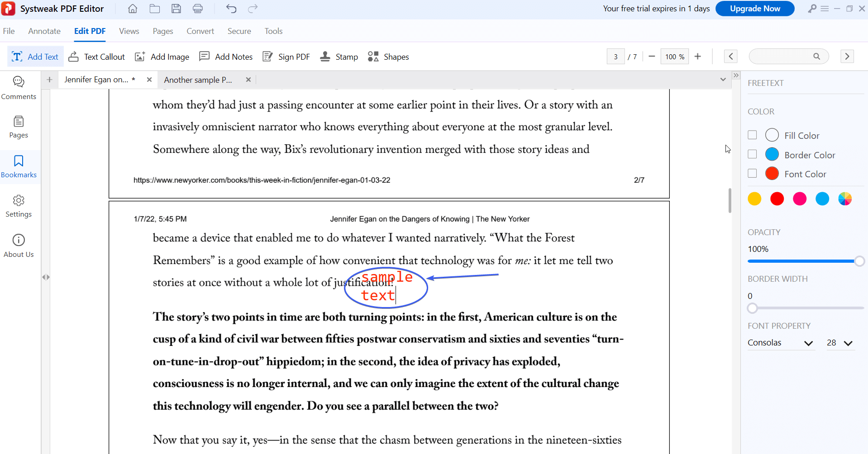The image size is (868, 454).
Task: Select the Add Notes tool
Action: pos(226,57)
